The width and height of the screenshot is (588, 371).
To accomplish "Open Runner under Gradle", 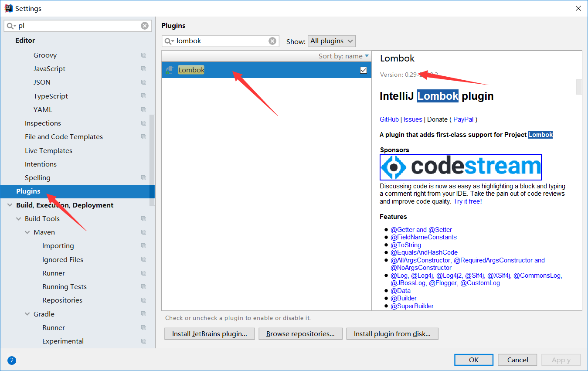I will 54,328.
